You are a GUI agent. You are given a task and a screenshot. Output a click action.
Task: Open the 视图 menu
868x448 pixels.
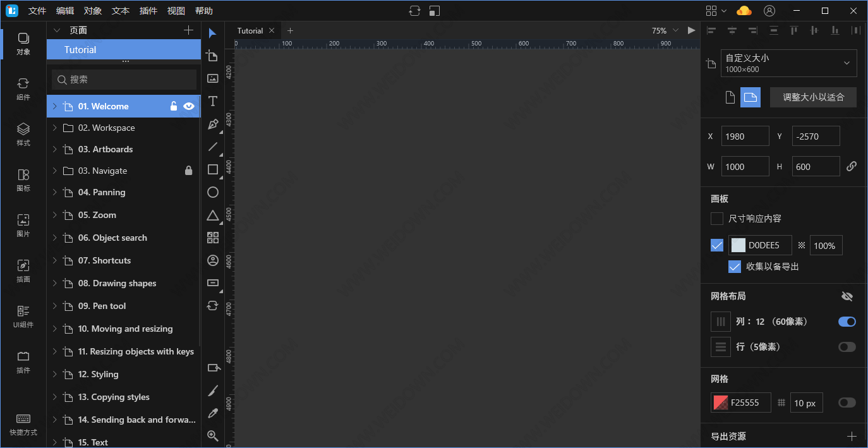click(x=176, y=11)
